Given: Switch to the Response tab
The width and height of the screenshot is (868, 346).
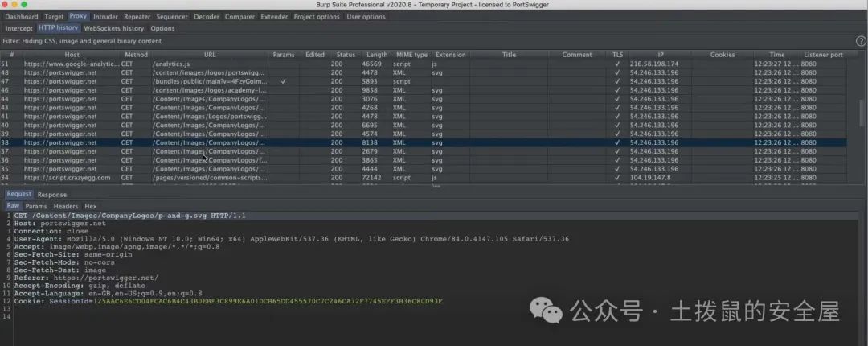Looking at the screenshot, I should [52, 195].
